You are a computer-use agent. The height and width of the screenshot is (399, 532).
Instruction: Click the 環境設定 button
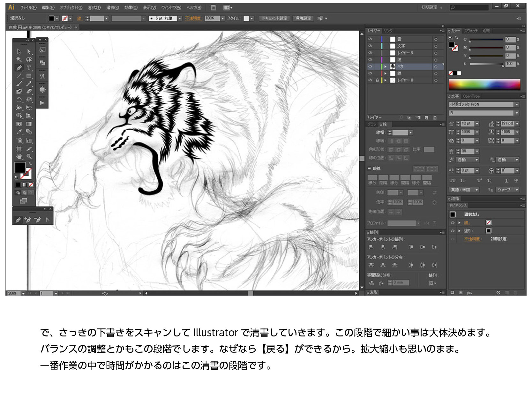(303, 19)
